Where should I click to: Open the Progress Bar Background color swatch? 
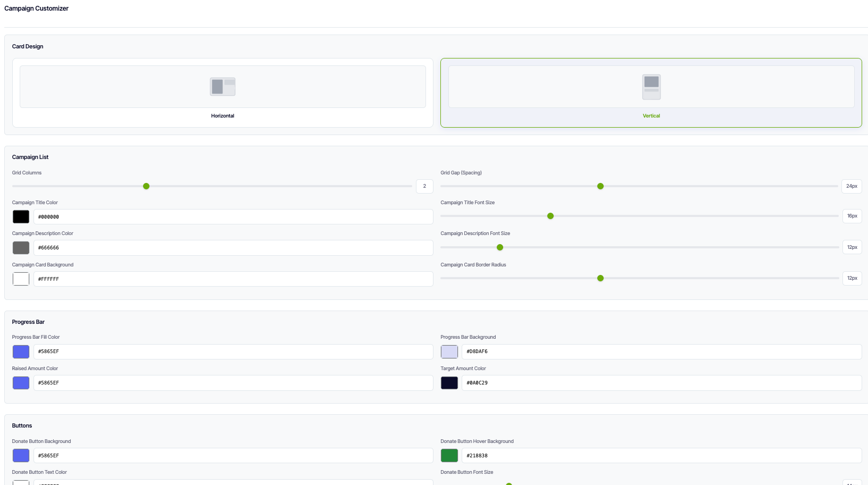click(x=449, y=352)
